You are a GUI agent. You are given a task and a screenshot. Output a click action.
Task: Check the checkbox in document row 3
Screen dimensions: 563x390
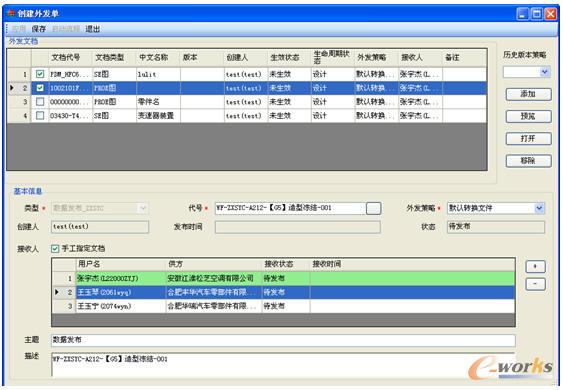40,102
